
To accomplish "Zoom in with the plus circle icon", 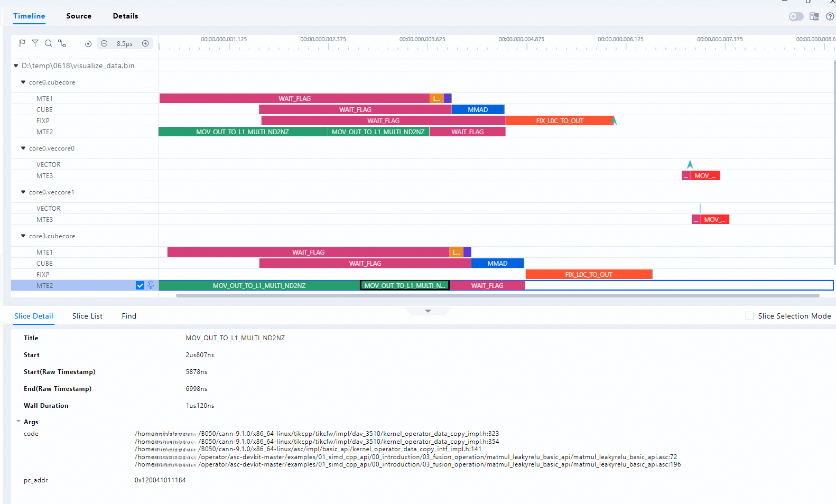I will 145,43.
